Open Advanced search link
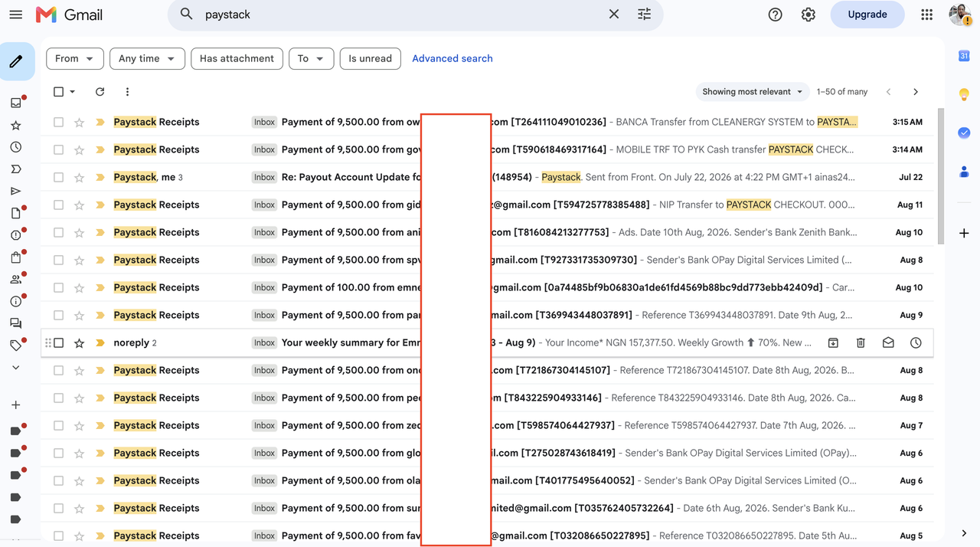The width and height of the screenshot is (980, 547). point(452,58)
